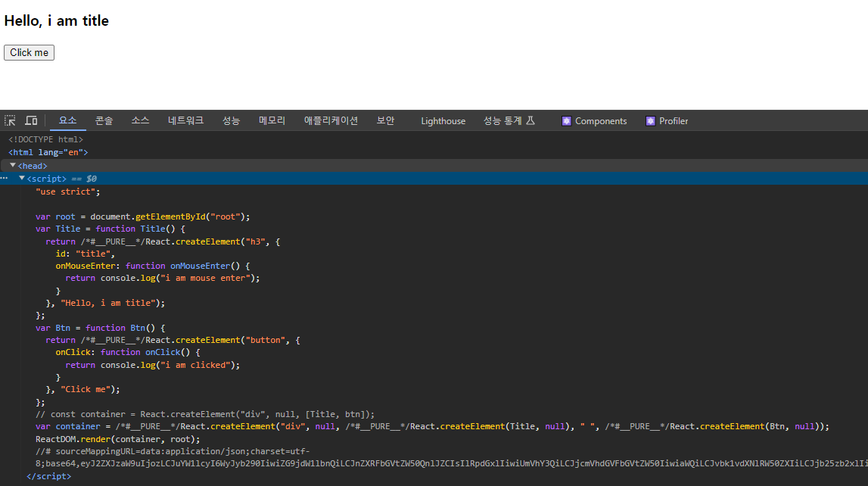Click the onMouseEnter function line
Screen dimensions: 868x486
point(153,266)
